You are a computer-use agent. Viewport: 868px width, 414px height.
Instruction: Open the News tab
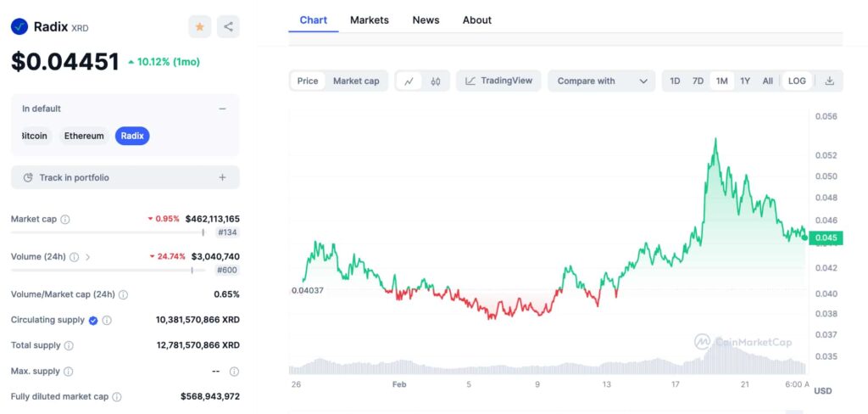pyautogui.click(x=426, y=20)
